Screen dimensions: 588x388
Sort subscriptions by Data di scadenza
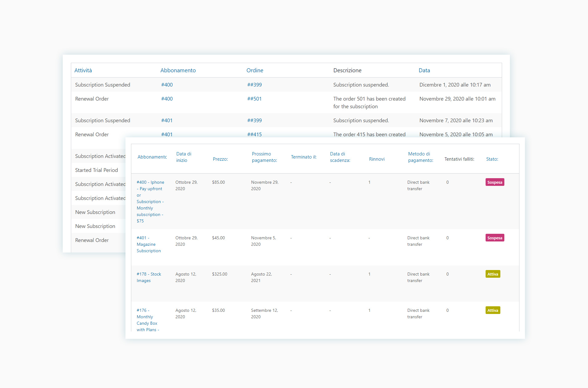[x=340, y=157]
